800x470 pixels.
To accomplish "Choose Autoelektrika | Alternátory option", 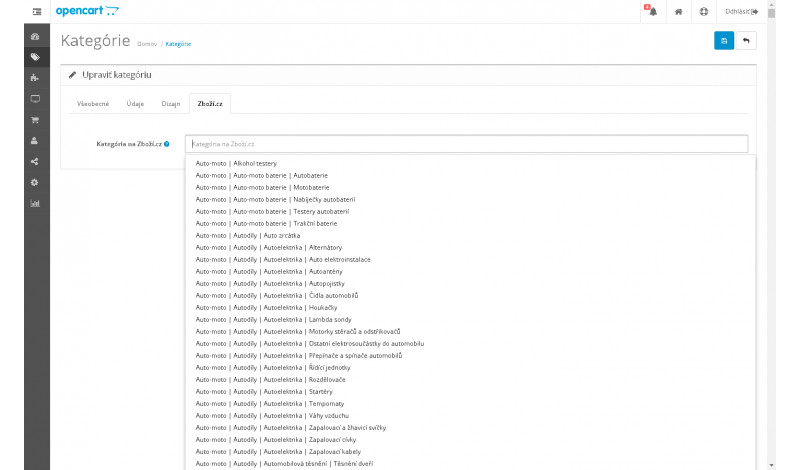I will 470,248.
